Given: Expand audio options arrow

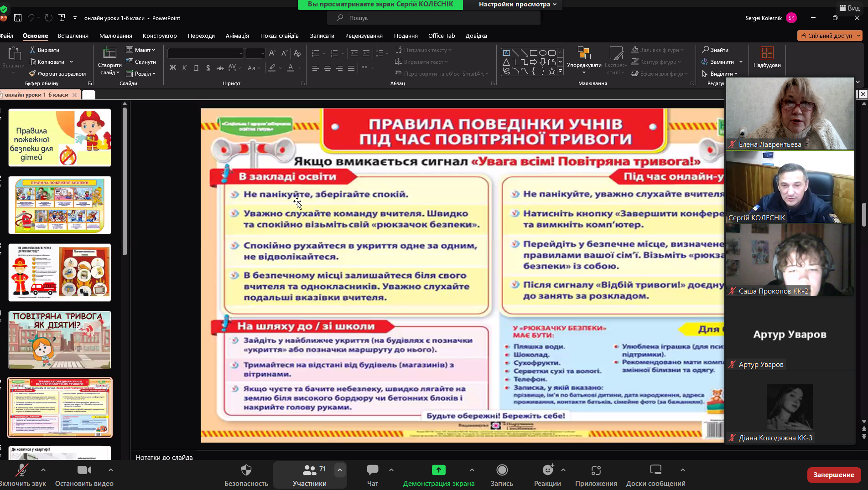Looking at the screenshot, I should point(43,469).
